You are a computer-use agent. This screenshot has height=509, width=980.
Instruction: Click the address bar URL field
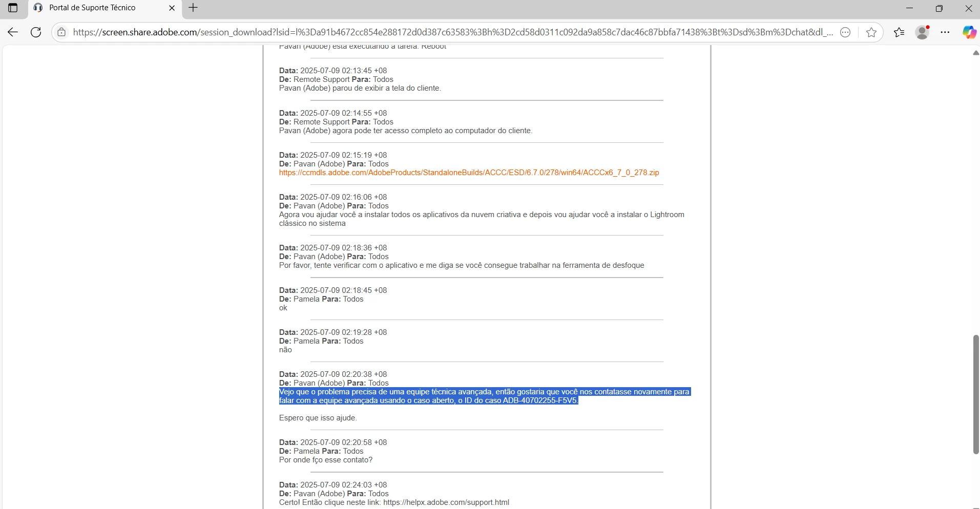point(452,32)
